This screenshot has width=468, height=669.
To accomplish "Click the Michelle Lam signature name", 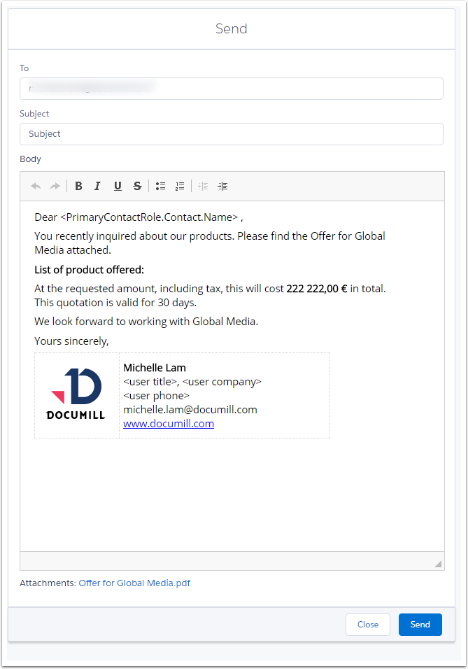I will click(154, 368).
